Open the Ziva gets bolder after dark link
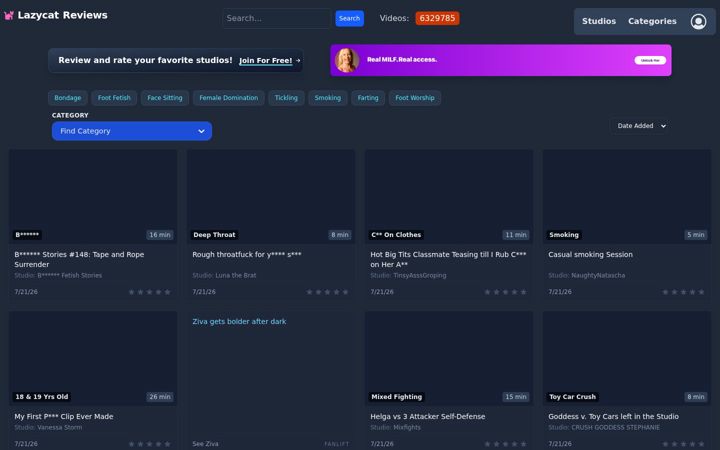This screenshot has height=450, width=720. coord(239,321)
